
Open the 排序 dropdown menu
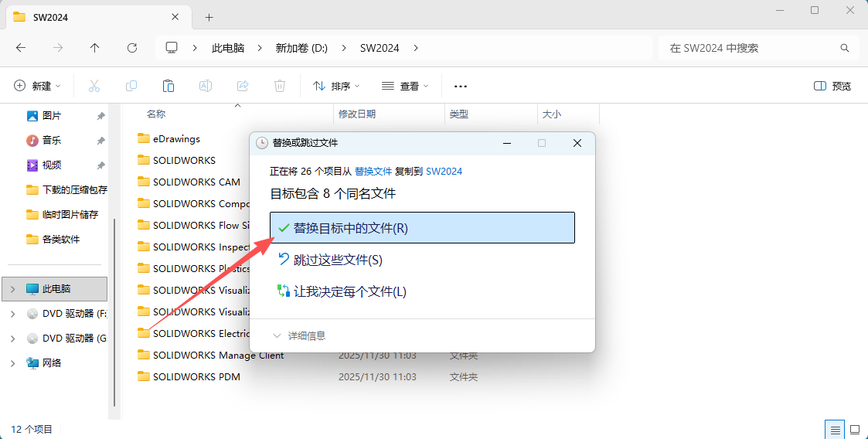(x=336, y=86)
